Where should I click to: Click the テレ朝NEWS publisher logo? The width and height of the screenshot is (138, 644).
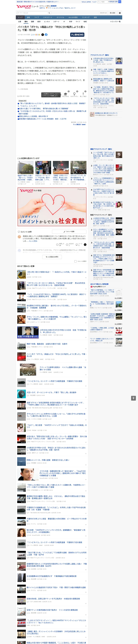(77, 35)
